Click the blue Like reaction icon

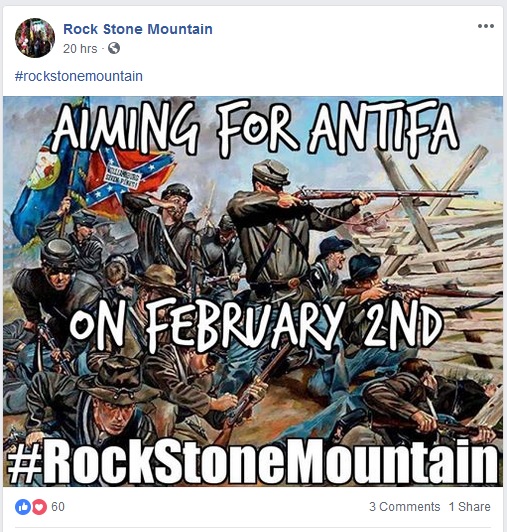tap(23, 507)
